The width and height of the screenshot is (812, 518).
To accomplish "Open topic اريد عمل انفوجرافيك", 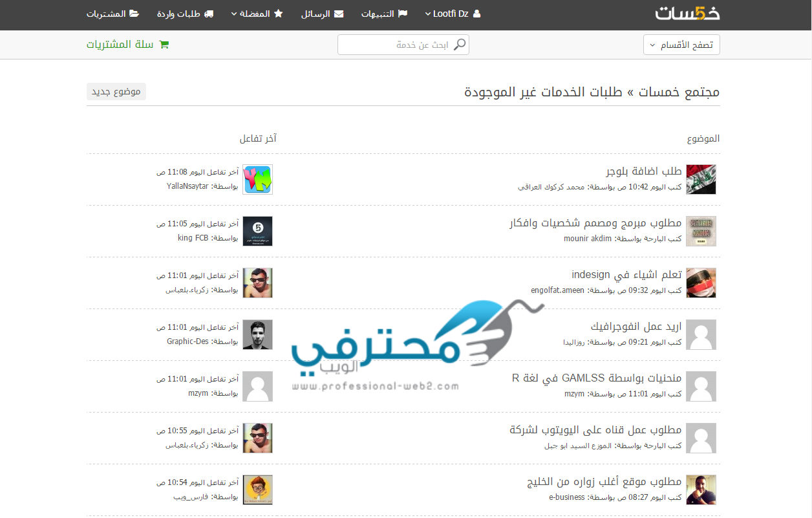I will (636, 327).
